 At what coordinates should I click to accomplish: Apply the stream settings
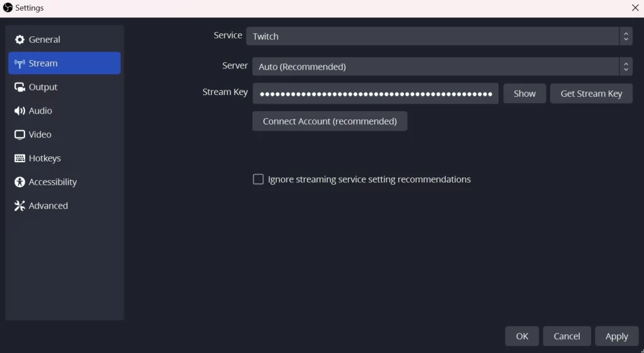click(616, 336)
